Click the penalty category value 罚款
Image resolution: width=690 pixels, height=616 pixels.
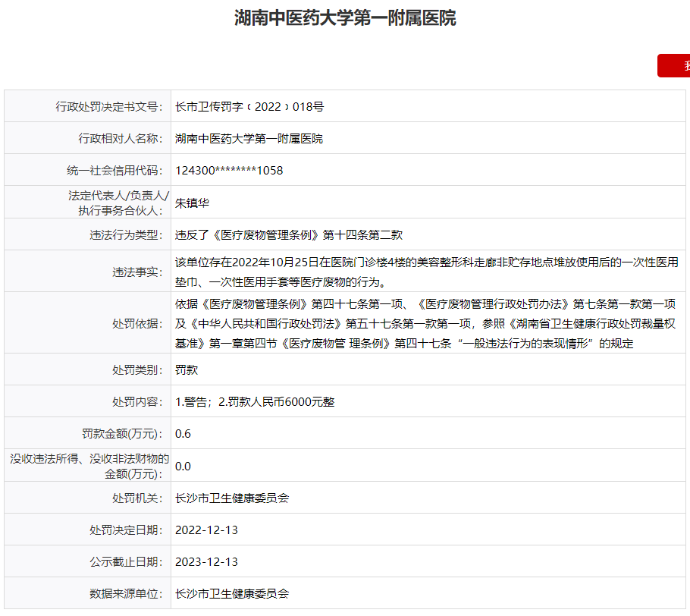pyautogui.click(x=186, y=370)
